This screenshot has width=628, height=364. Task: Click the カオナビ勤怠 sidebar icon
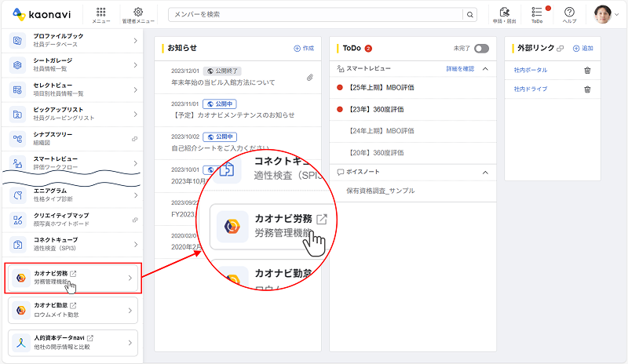(21, 310)
